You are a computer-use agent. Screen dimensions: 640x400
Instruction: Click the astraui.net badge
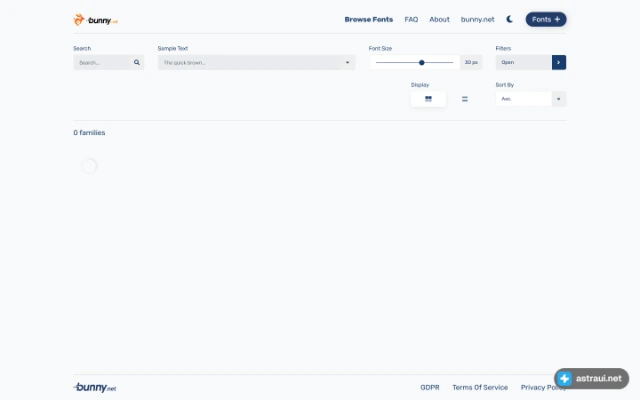click(591, 378)
